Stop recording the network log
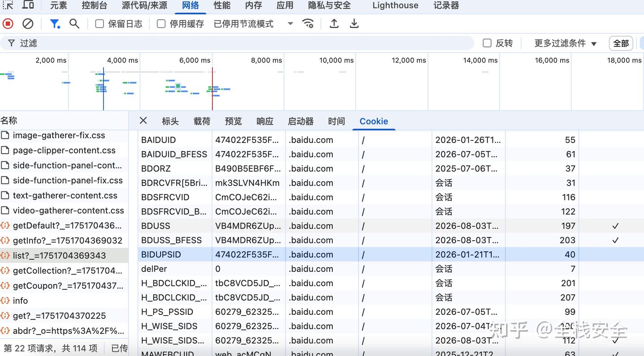The height and width of the screenshot is (356, 644). click(8, 23)
